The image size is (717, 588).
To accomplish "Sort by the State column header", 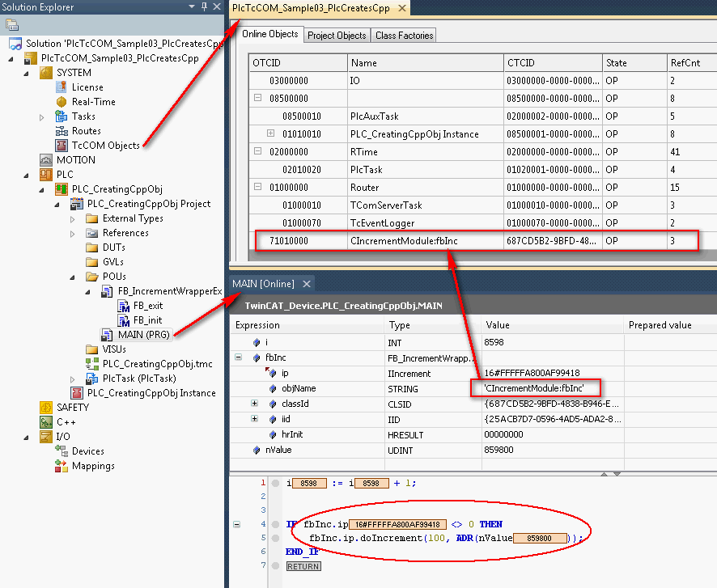I will point(634,62).
